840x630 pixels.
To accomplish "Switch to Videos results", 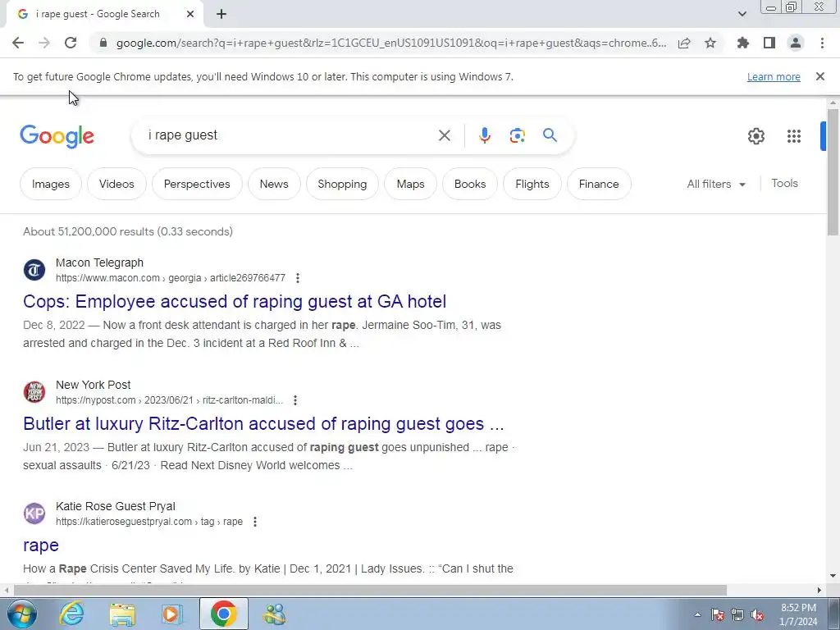I will (x=116, y=184).
